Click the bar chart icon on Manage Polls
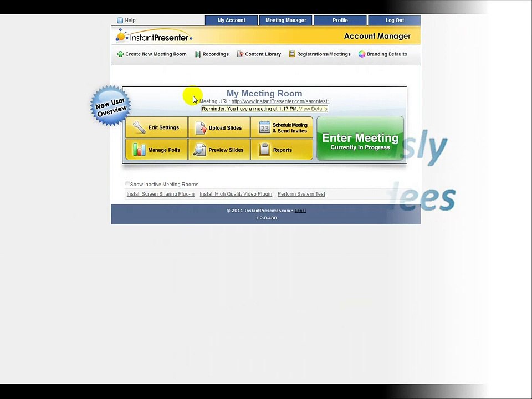 click(139, 150)
